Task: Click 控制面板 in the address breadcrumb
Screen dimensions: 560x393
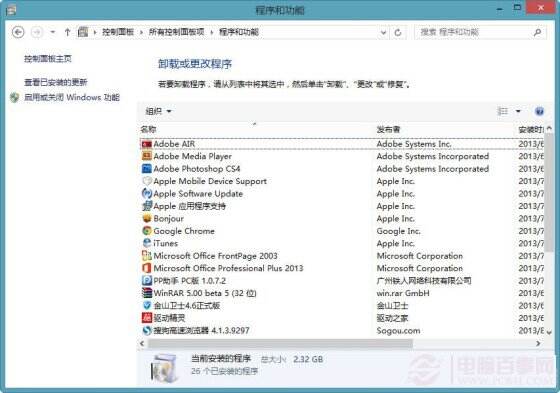Action: [x=118, y=32]
